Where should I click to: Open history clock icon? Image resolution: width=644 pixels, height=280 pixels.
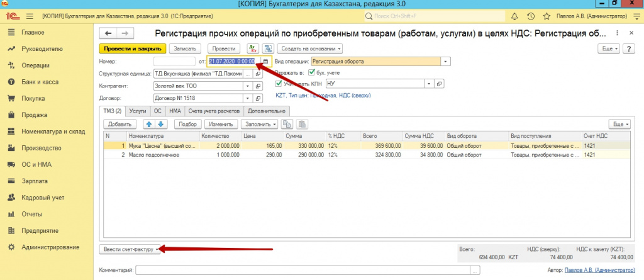(x=531, y=16)
